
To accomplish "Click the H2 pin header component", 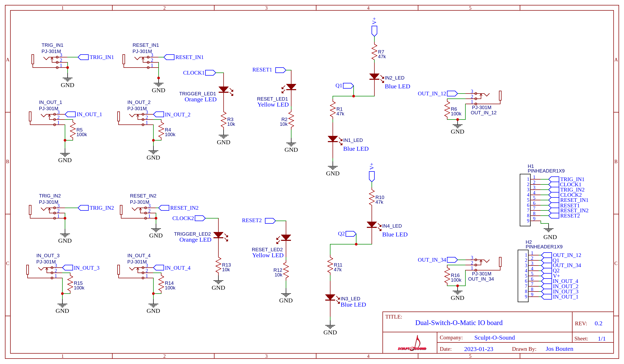I will 523,276.
